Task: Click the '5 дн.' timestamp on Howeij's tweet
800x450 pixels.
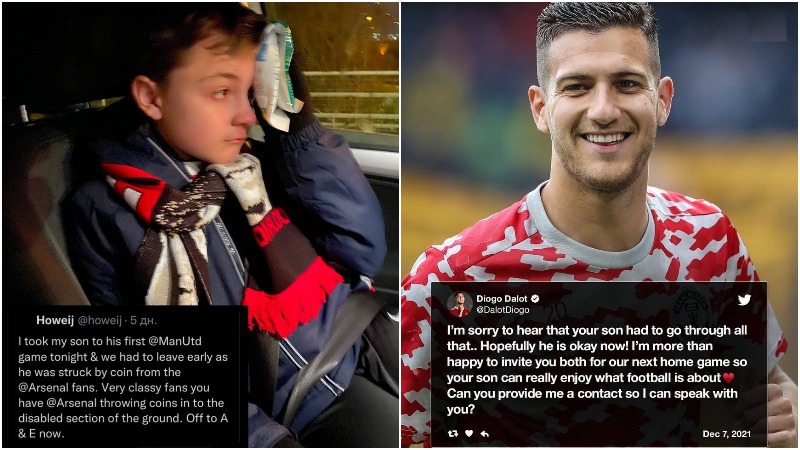Action: [x=143, y=320]
